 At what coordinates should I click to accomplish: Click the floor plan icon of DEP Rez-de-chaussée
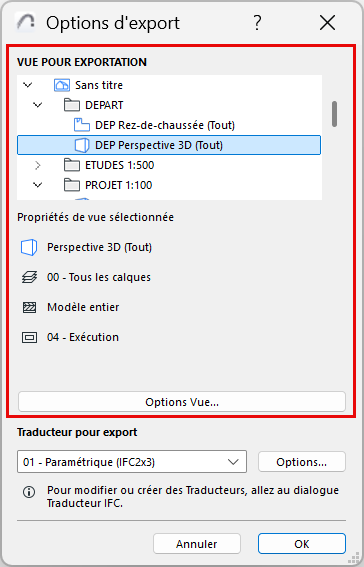[x=82, y=125]
